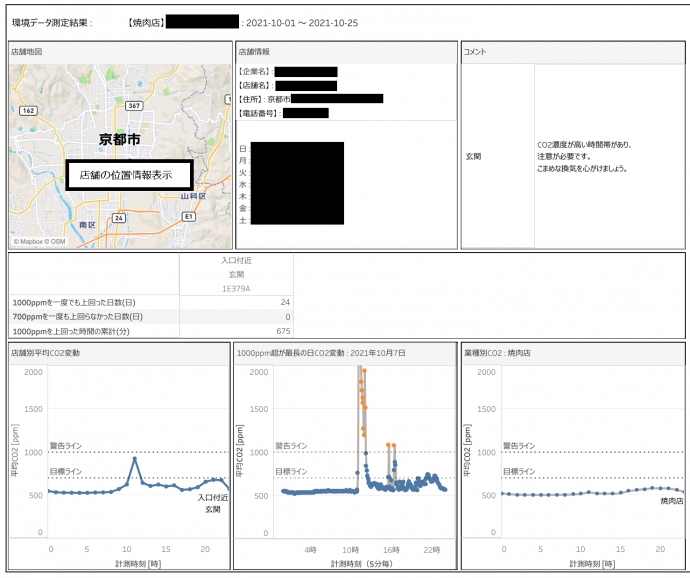Click route 24 marker on map
The width and height of the screenshot is (690, 578).
point(118,217)
